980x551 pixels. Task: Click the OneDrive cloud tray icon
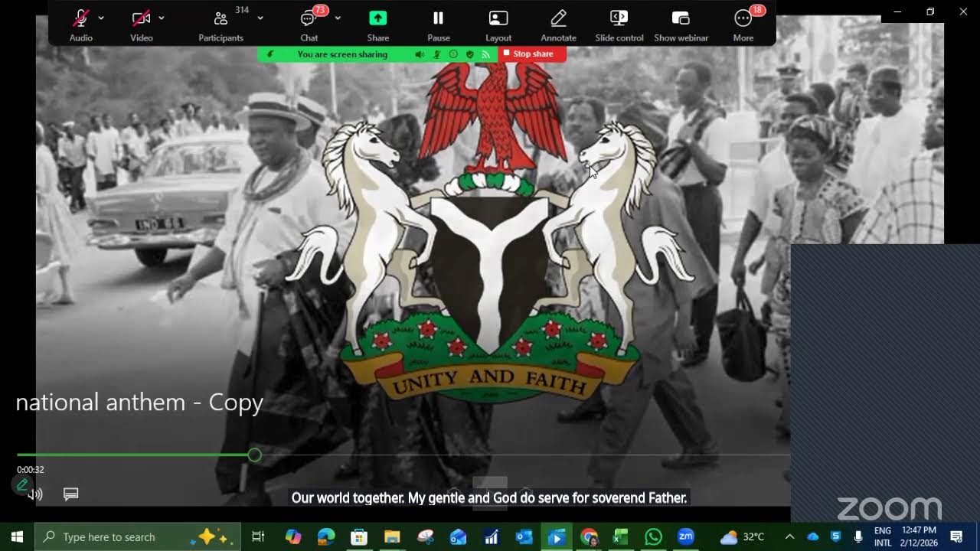(813, 537)
